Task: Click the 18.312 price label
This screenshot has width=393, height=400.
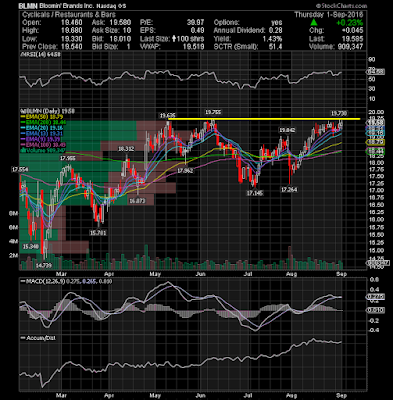Action: click(x=126, y=149)
